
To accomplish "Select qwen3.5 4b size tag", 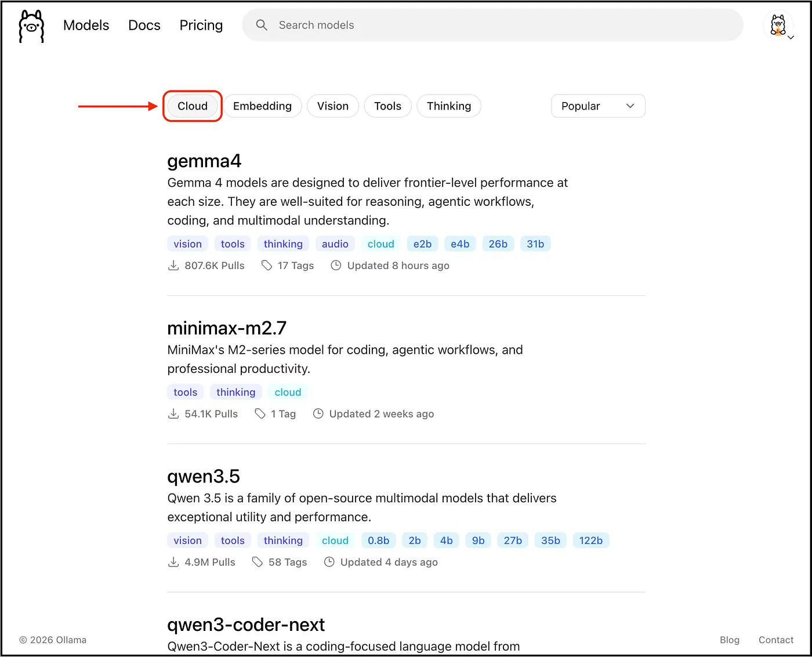I will pos(446,540).
